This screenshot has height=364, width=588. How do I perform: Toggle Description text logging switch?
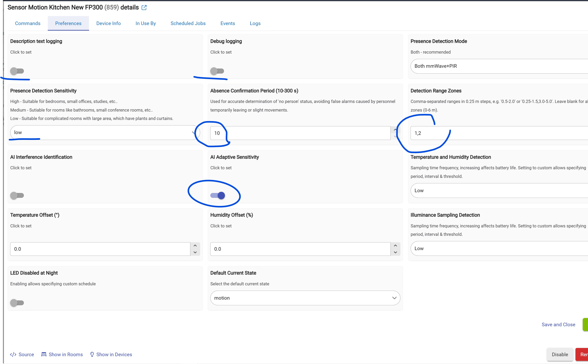click(17, 71)
